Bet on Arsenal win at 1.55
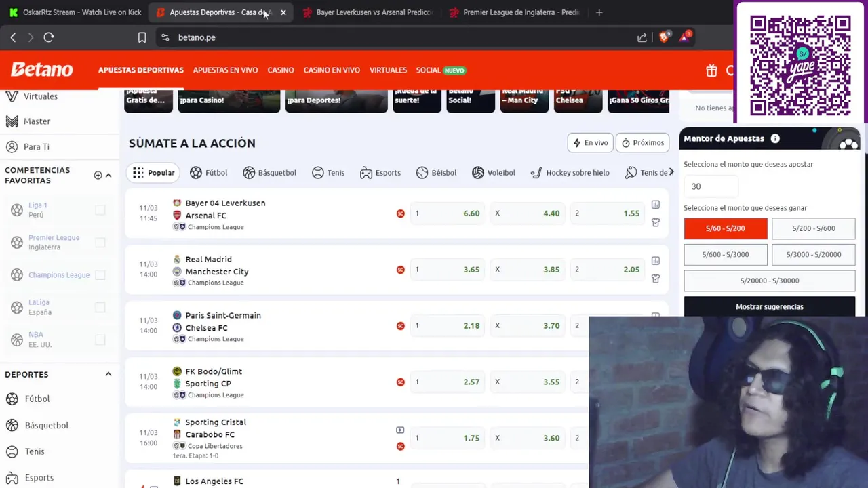868x488 pixels. pos(608,213)
